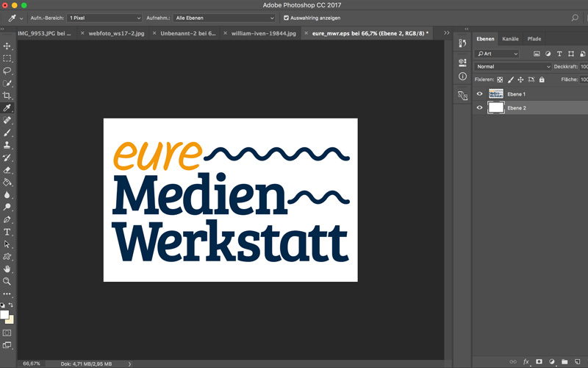Open the tool preset picker arrow
Viewport: 588px width, 368px height.
coord(21,18)
